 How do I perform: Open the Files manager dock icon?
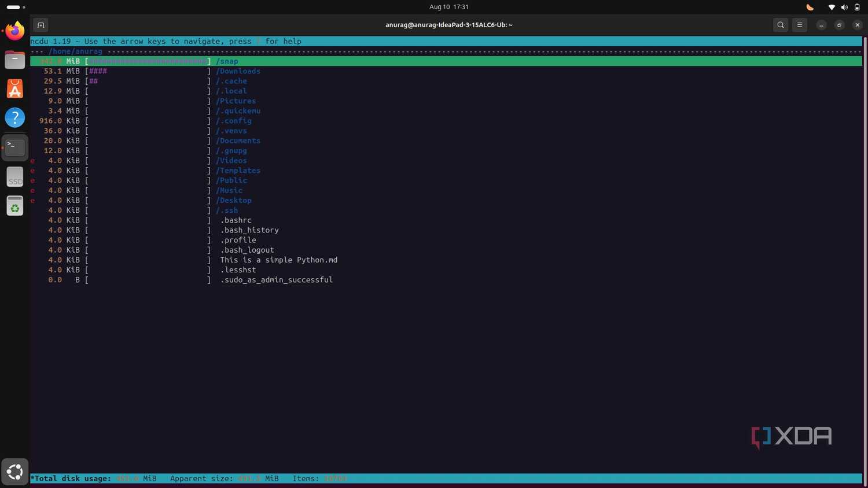point(15,60)
